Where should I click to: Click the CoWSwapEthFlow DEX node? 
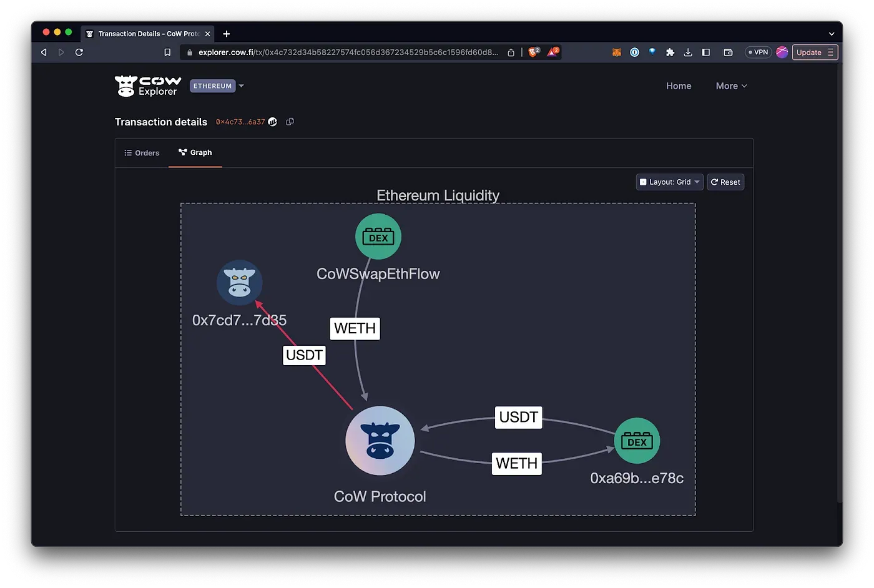pyautogui.click(x=378, y=237)
